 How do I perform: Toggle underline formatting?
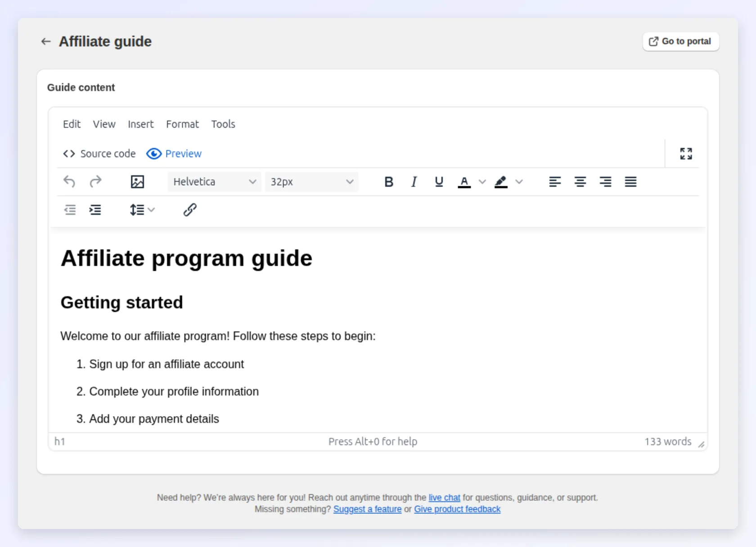tap(439, 182)
